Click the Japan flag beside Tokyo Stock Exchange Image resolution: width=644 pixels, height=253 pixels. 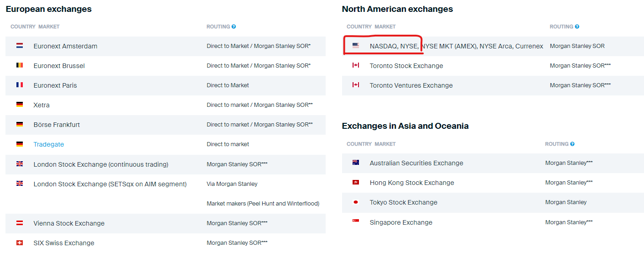click(x=356, y=202)
